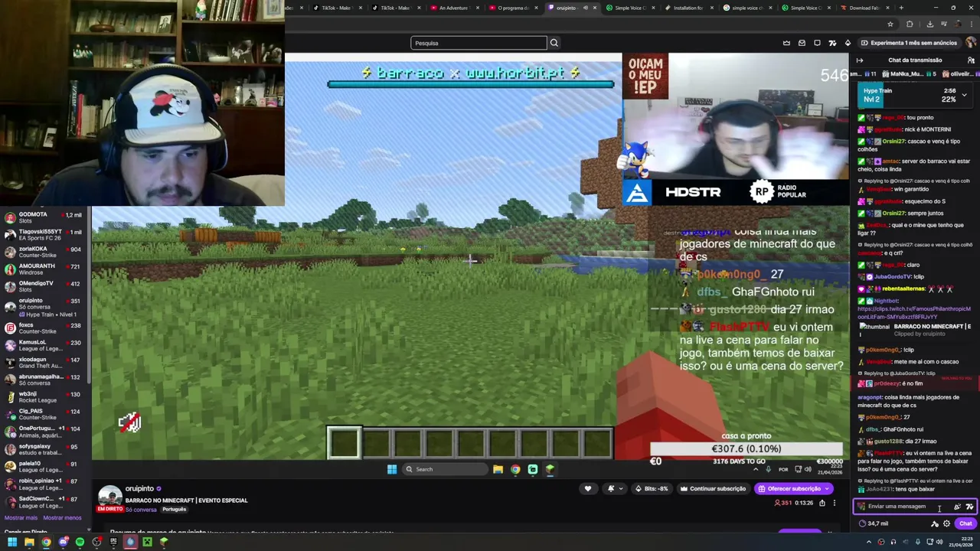The width and height of the screenshot is (980, 551).
Task: Open Prime loot crown icon in Twitch header
Action: coord(786,43)
